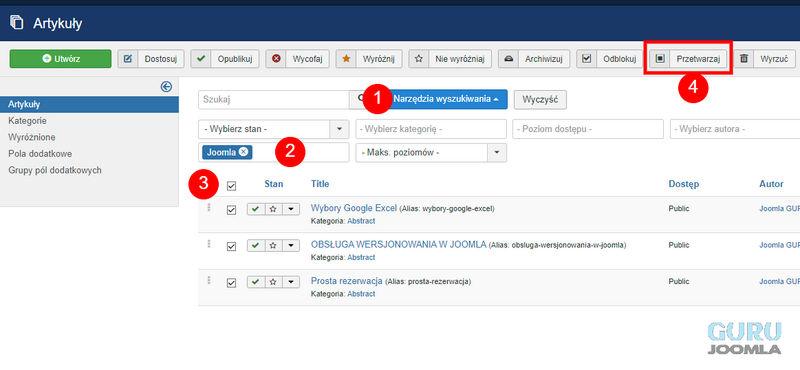Focus the Szukaj search field

[x=273, y=100]
